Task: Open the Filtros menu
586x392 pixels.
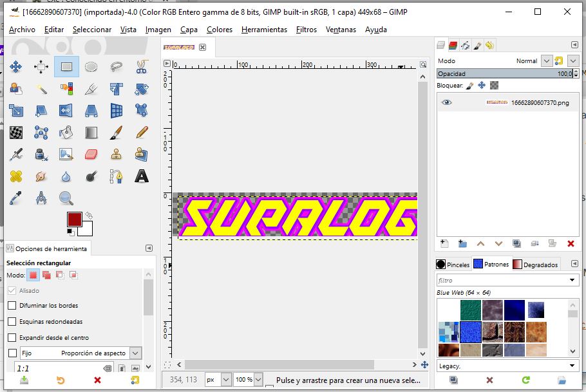Action: [x=306, y=30]
